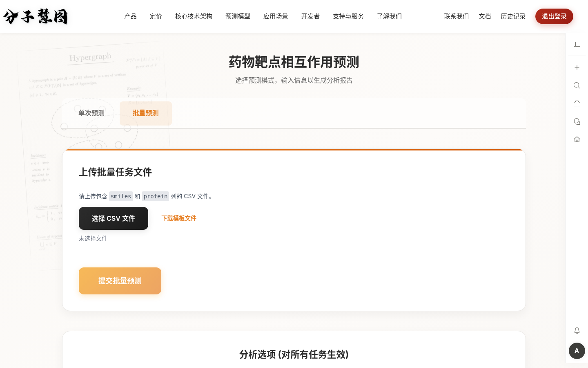The image size is (588, 368).
Task: Open the 定价 menu item
Action: coord(156,16)
